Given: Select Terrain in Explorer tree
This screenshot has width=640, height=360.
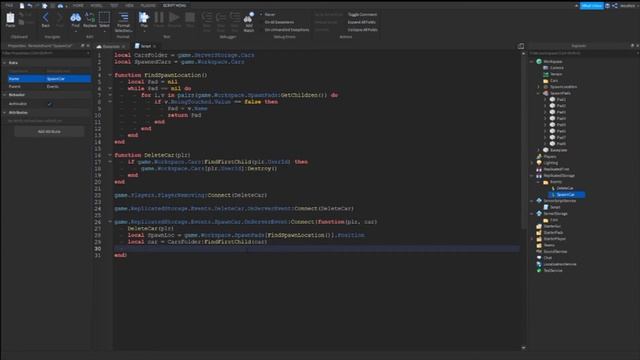Looking at the screenshot, I should tap(556, 74).
